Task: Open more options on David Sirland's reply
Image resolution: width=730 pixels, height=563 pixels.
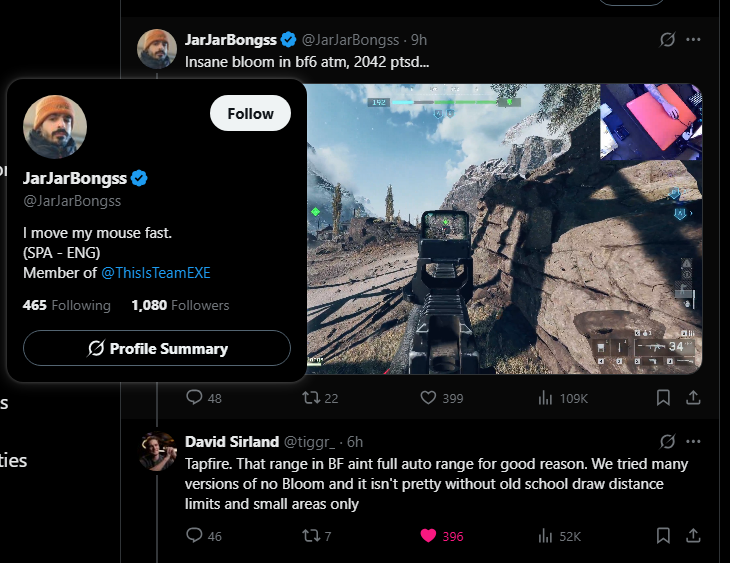Action: 693,441
